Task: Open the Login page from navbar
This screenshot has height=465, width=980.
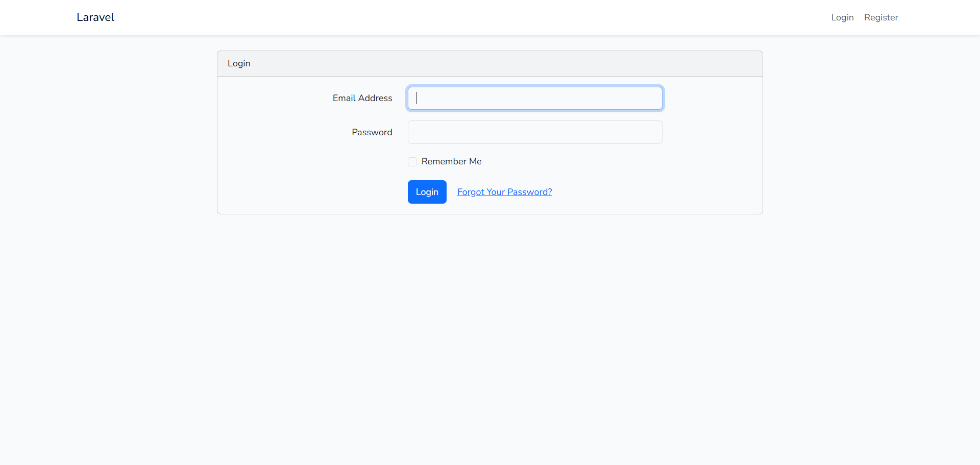Action: point(842,17)
